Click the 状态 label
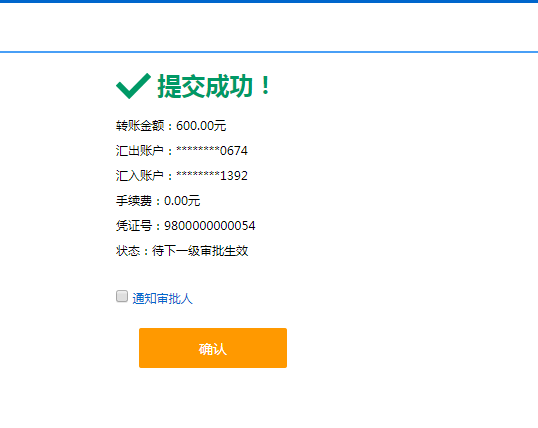This screenshot has width=538, height=428. (x=128, y=251)
